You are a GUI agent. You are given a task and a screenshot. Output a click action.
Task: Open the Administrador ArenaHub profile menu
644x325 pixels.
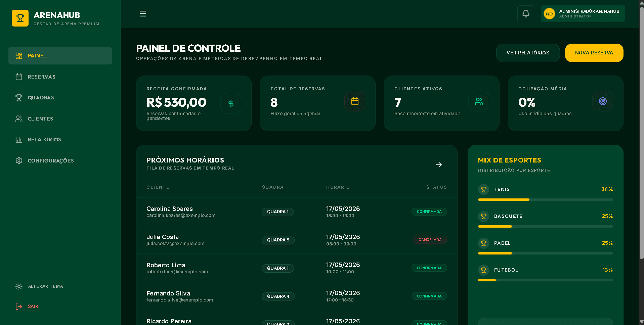[583, 14]
